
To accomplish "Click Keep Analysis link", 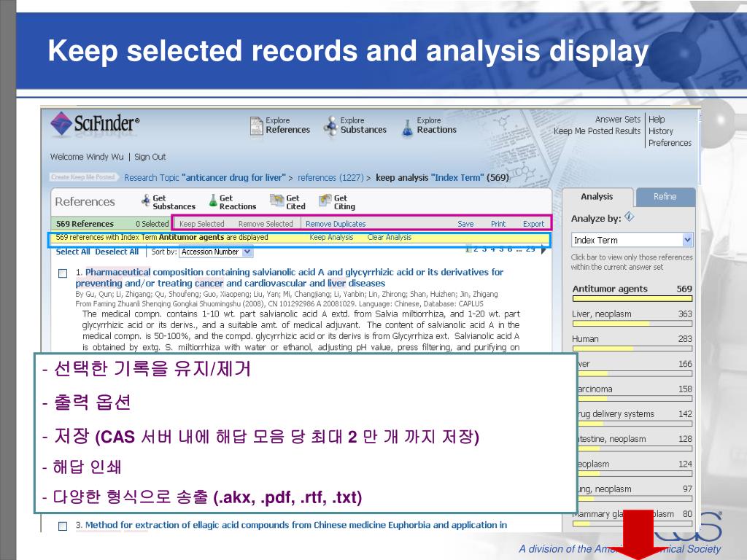I will pyautogui.click(x=331, y=237).
